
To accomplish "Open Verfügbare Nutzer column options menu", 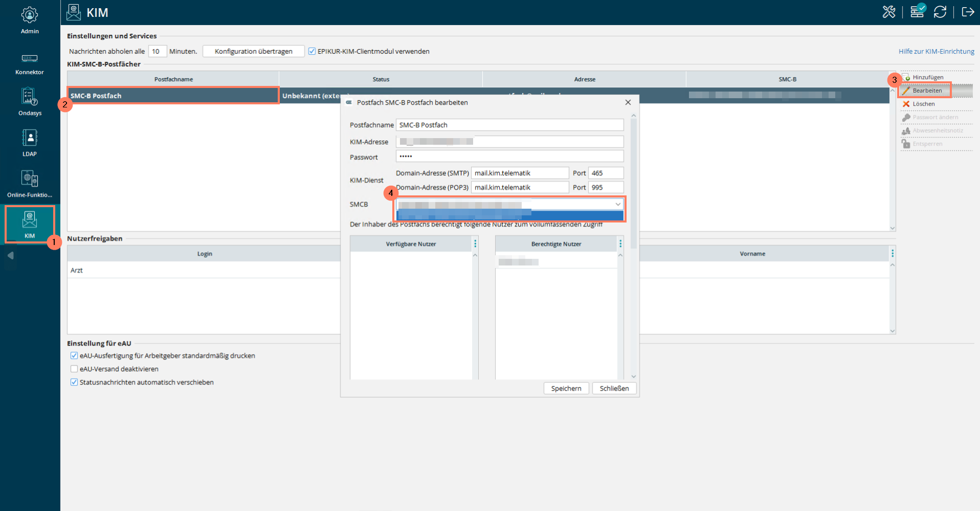I will point(475,243).
